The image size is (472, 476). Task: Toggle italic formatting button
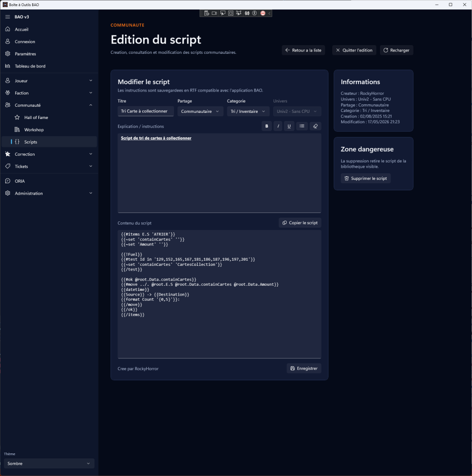click(x=278, y=126)
